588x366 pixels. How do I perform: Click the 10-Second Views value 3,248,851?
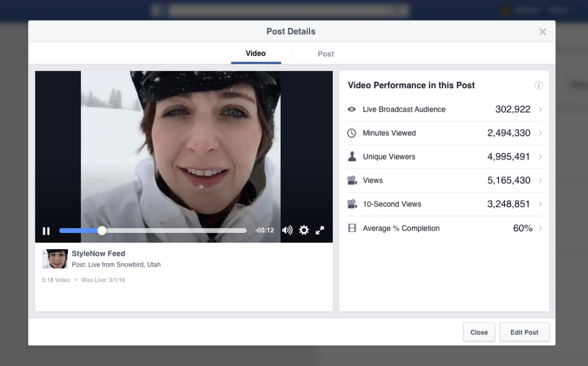pos(508,204)
